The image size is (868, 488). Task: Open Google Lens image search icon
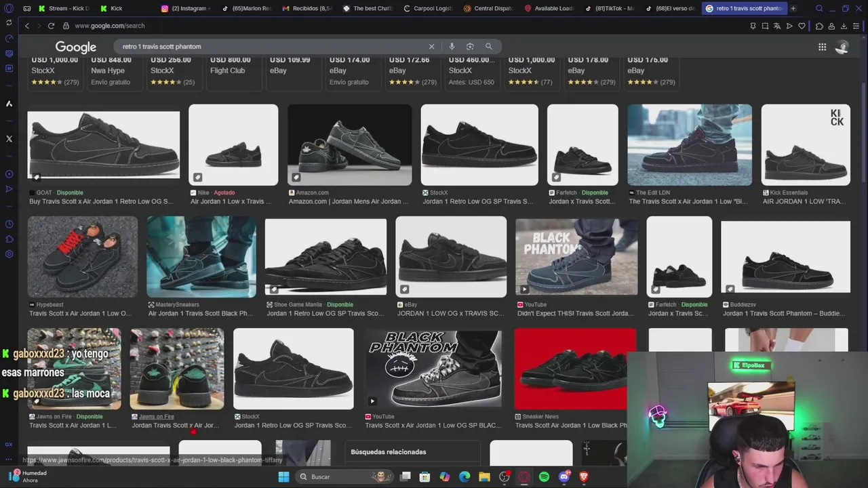tap(470, 47)
